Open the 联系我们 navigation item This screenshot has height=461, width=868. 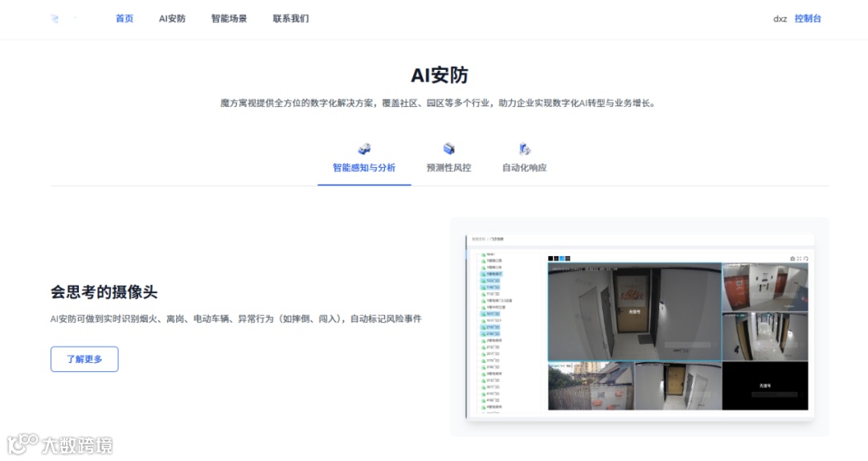point(291,18)
